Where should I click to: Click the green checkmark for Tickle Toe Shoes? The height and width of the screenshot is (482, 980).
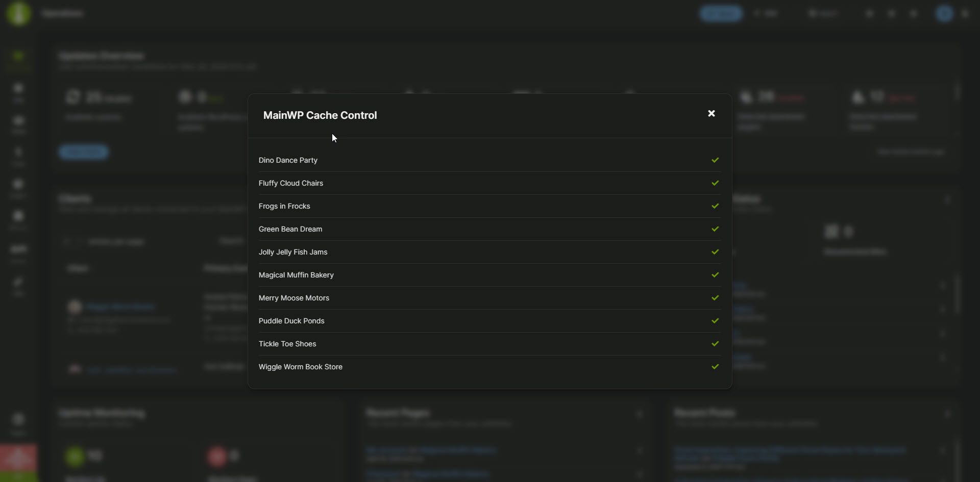[715, 344]
